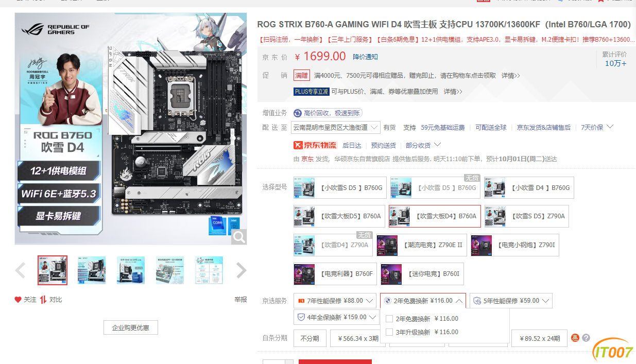
Task: Click the red add-to-cart button at bottom
Action: (335, 362)
